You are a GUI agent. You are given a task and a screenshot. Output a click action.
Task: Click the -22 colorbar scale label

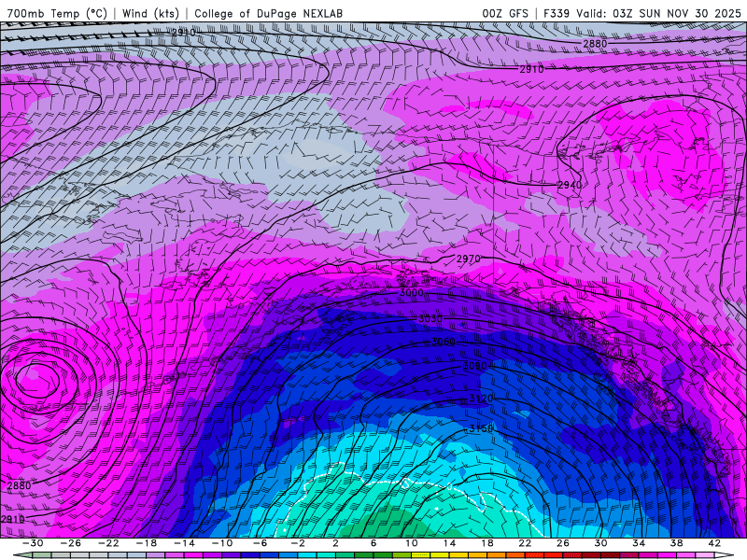point(108,543)
